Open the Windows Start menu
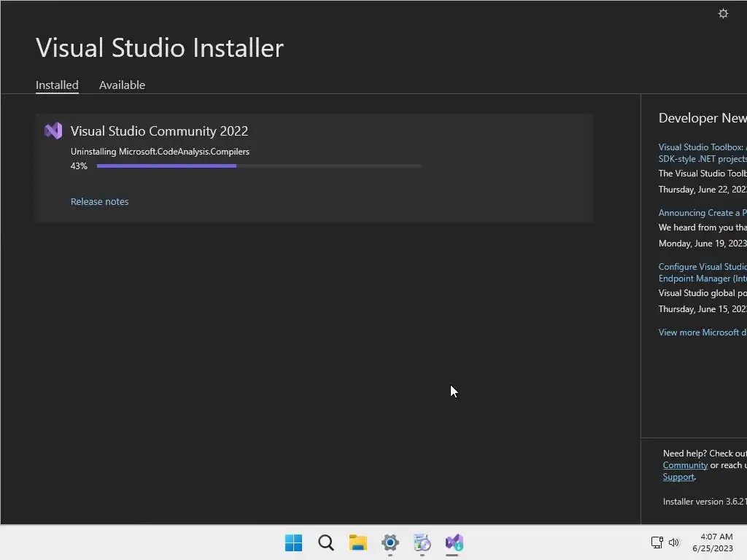 click(293, 542)
